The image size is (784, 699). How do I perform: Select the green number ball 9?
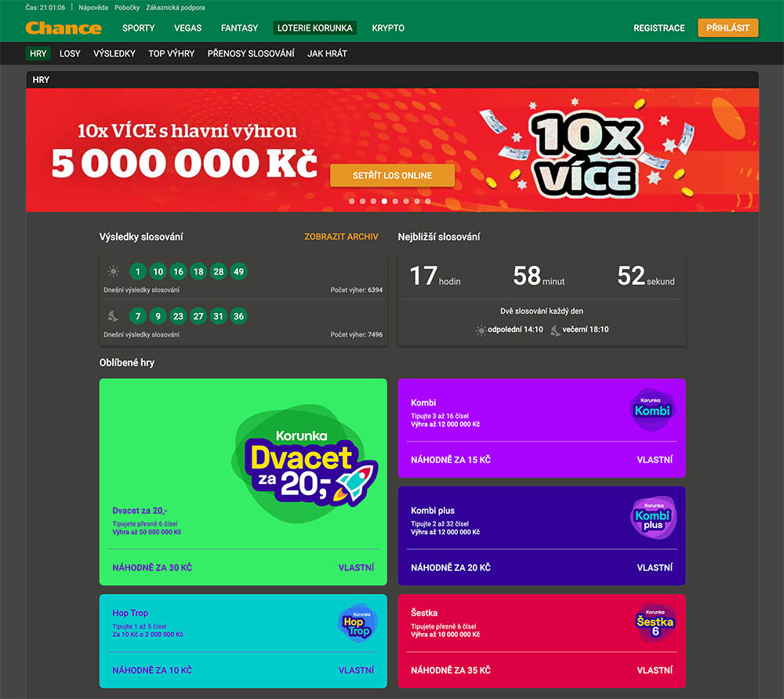pyautogui.click(x=158, y=316)
